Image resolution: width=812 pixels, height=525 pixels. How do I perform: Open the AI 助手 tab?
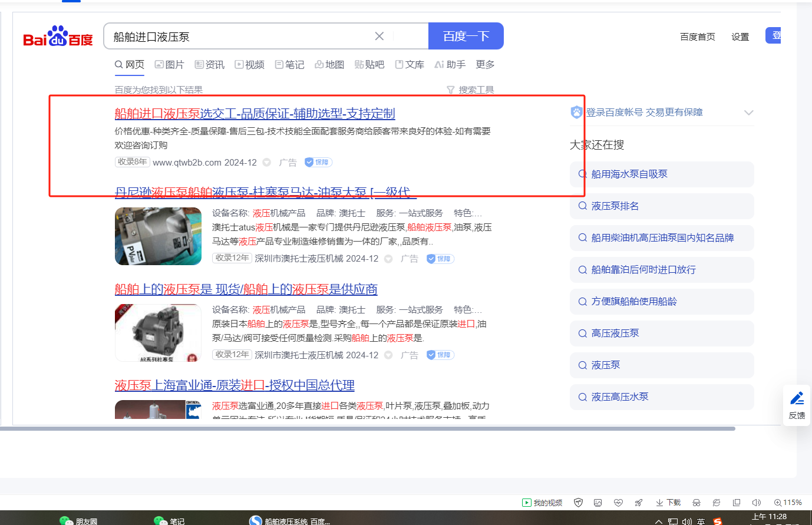450,65
